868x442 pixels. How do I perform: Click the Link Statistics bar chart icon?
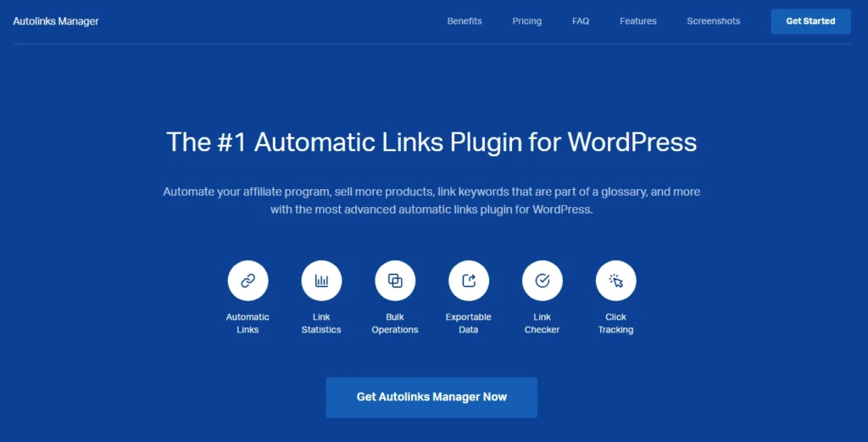(321, 281)
